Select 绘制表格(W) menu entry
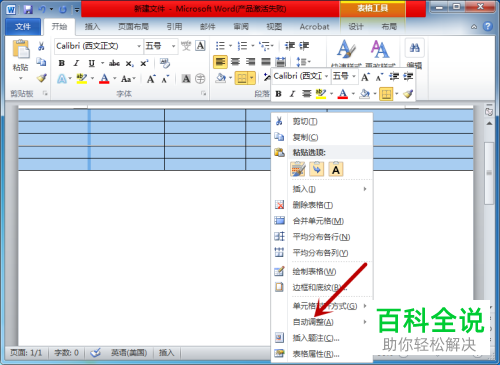Viewport: 500px width, 365px height. click(x=322, y=272)
